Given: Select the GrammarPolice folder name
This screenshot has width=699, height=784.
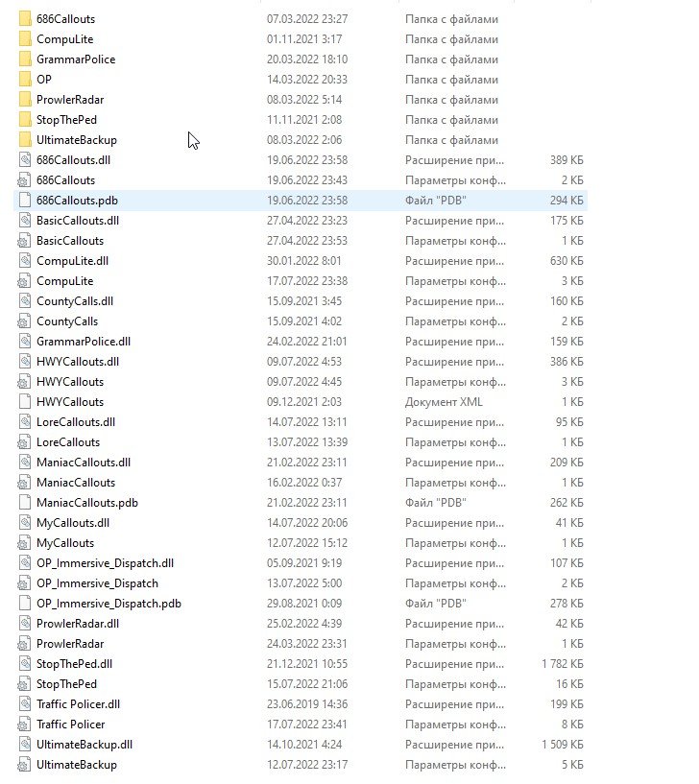Looking at the screenshot, I should [x=76, y=59].
